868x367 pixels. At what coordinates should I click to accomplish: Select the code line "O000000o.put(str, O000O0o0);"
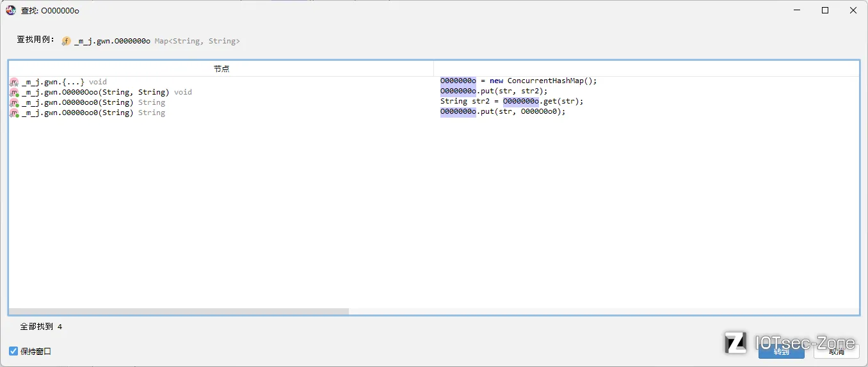[503, 111]
